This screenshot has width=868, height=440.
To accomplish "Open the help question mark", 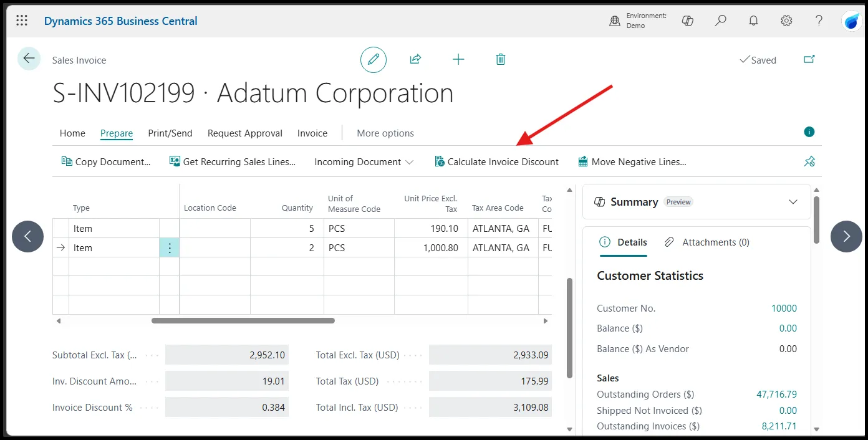I will (819, 21).
